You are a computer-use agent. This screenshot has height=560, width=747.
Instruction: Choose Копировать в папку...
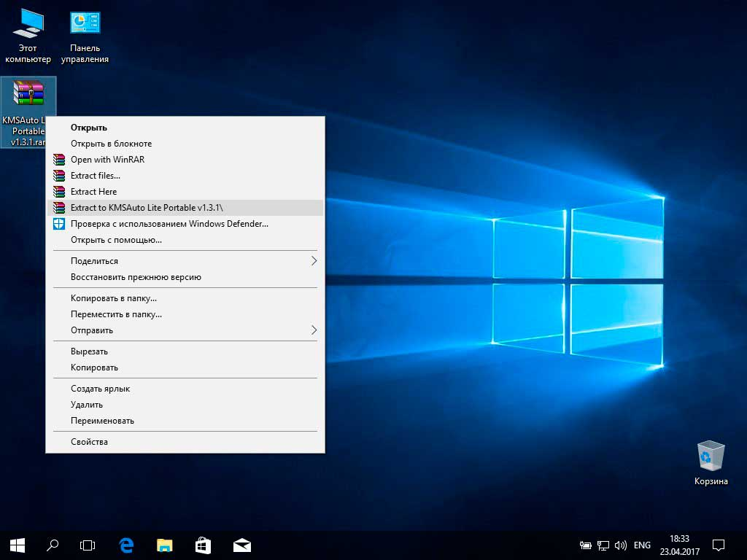185,298
